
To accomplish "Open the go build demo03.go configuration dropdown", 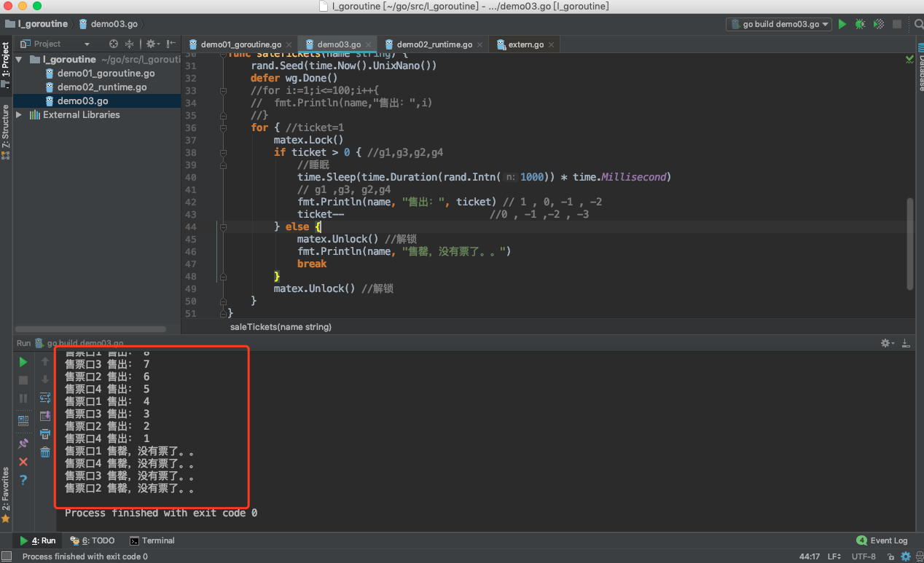I will tap(779, 24).
